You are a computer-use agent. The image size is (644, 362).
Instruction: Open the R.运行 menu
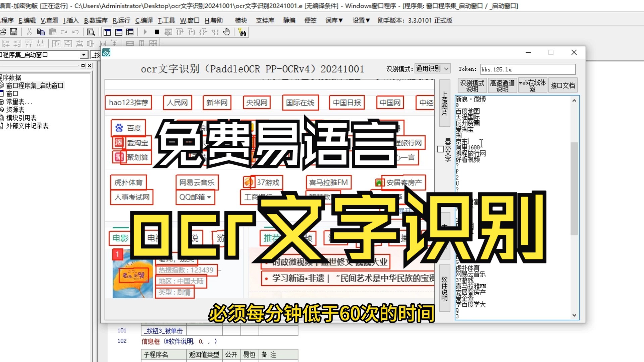pyautogui.click(x=121, y=20)
